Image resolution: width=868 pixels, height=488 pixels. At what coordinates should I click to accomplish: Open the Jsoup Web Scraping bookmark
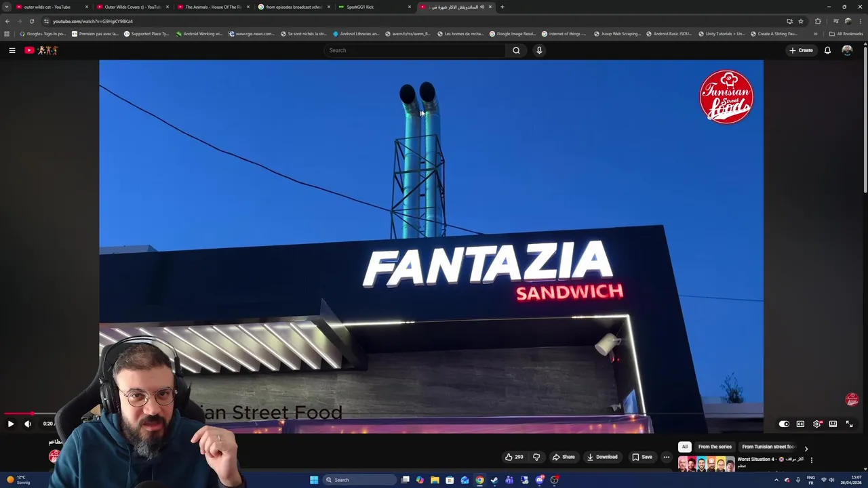click(618, 34)
